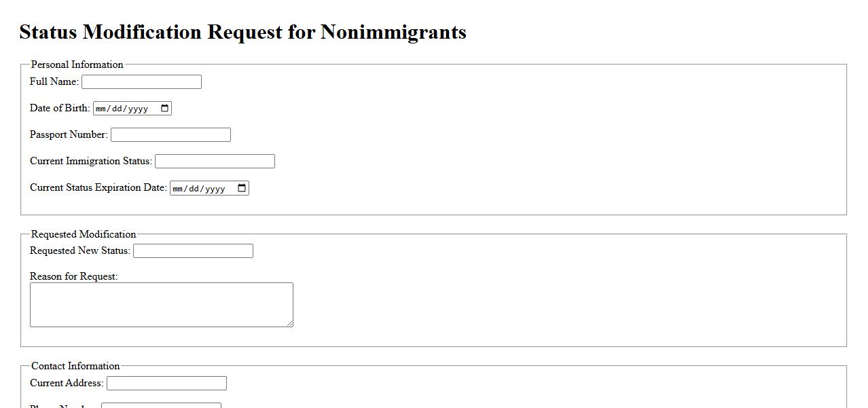Screen dimensions: 868x408
Task: Open the Date of Birth calendar picker
Action: pos(164,109)
